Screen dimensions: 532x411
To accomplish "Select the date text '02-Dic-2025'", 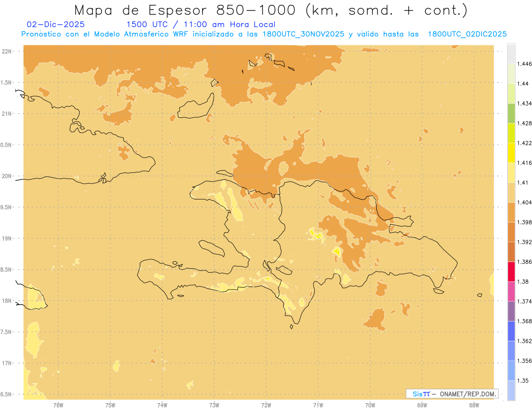I will click(x=56, y=24).
